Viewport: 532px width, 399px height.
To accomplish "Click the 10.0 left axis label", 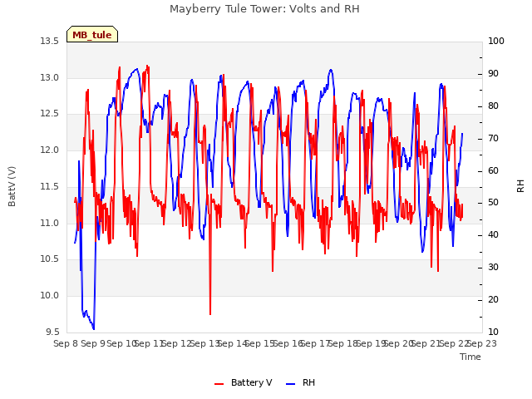I will (50, 296).
